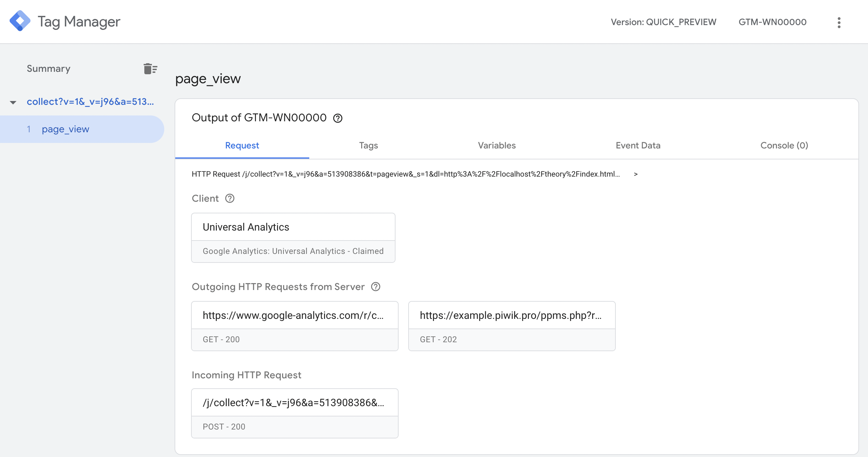
Task: Collapse the collect?v=1 request tree arrow
Action: [13, 102]
